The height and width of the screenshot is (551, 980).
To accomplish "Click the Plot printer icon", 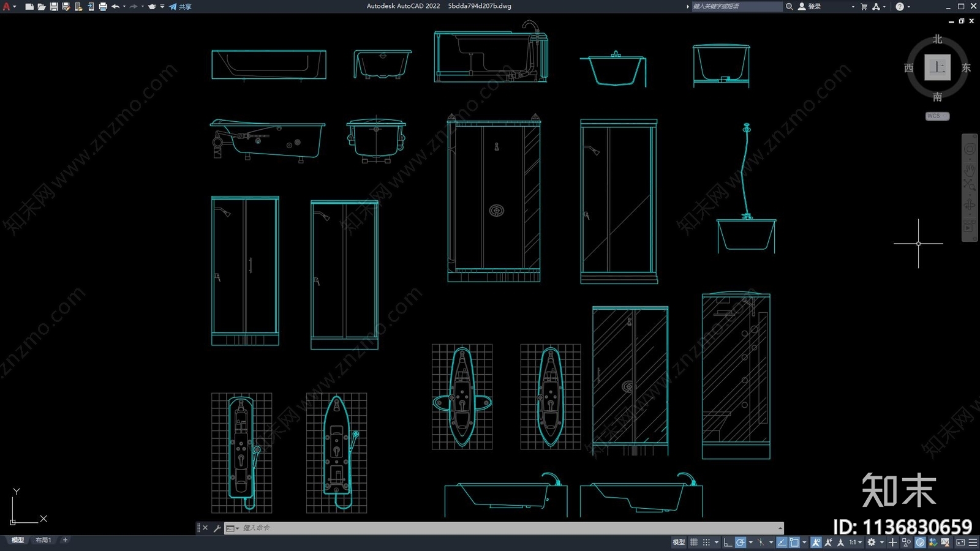I will (x=103, y=7).
